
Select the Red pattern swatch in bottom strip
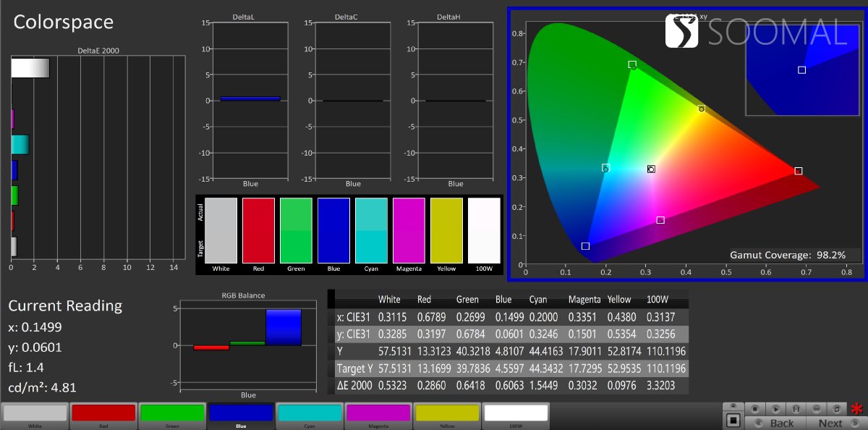click(x=103, y=413)
